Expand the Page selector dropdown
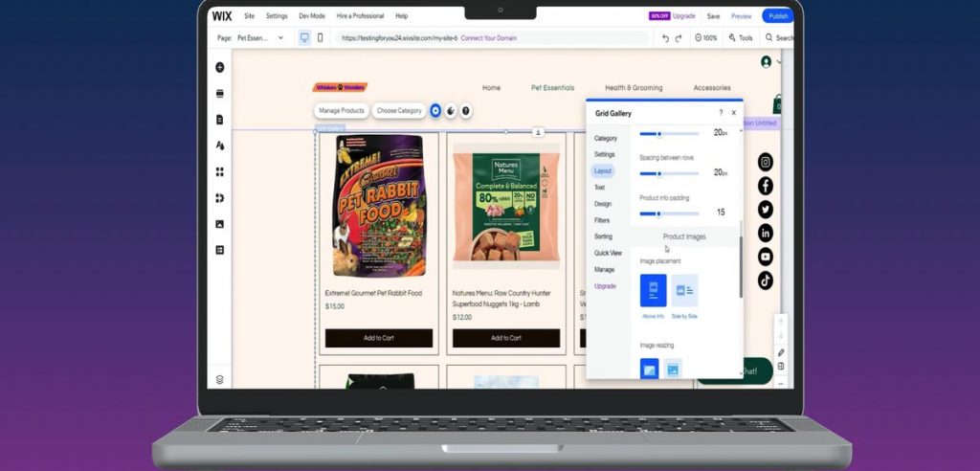This screenshot has width=980, height=471. click(280, 37)
